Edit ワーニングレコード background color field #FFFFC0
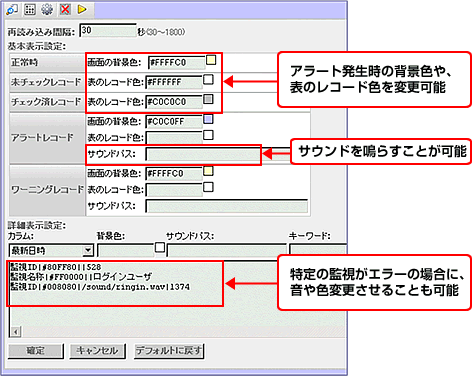 click(x=174, y=174)
